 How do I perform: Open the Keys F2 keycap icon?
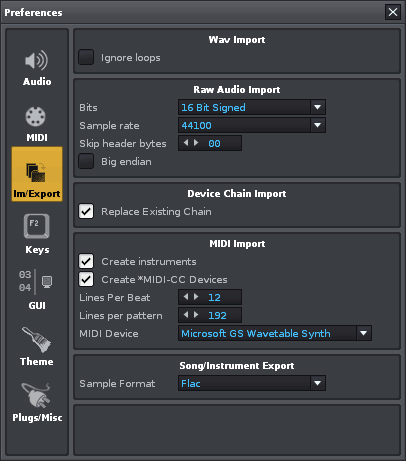coord(37,226)
